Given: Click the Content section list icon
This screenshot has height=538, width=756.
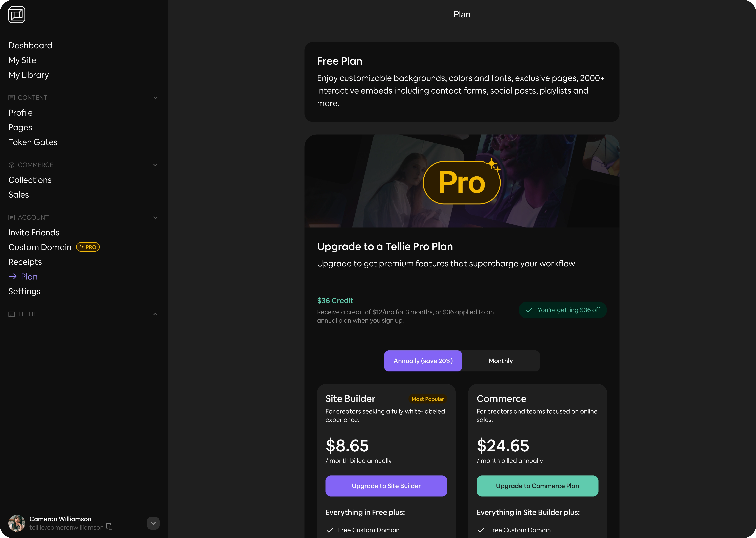Looking at the screenshot, I should pos(12,98).
